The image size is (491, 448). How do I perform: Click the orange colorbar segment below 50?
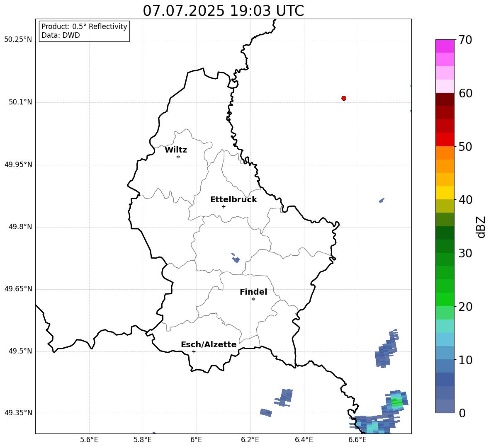point(445,153)
